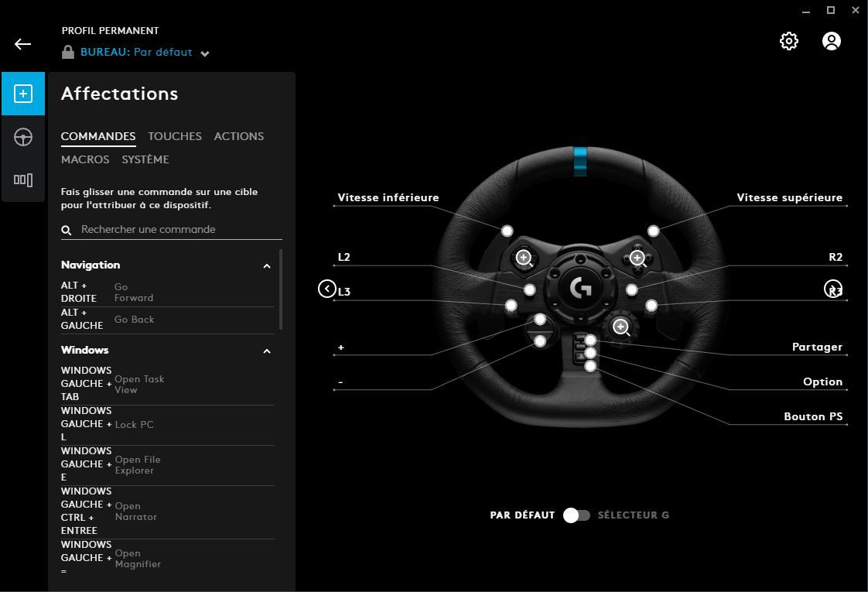The height and width of the screenshot is (592, 868).
Task: Collapse the Navigation section
Action: click(x=267, y=265)
